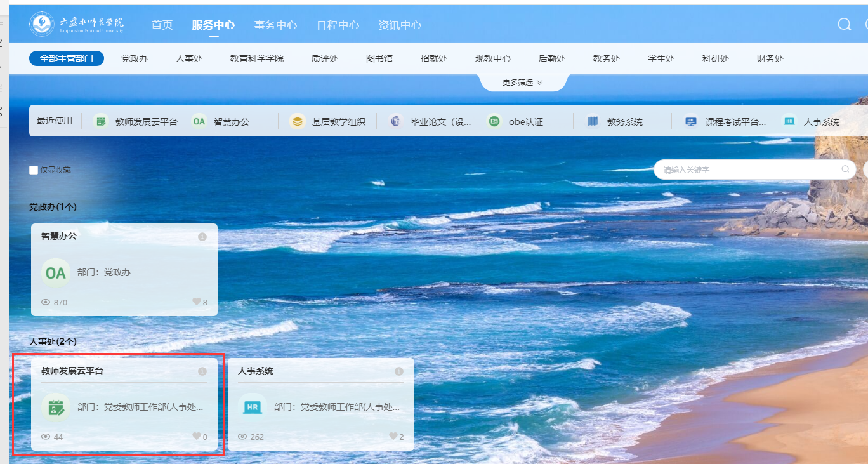Open the 教务系统 book icon

tap(593, 121)
